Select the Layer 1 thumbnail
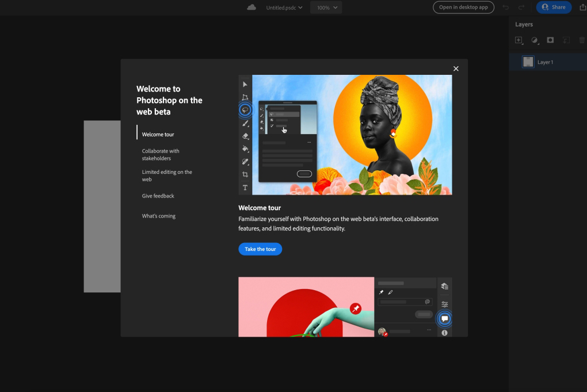Image resolution: width=587 pixels, height=392 pixels. point(528,62)
